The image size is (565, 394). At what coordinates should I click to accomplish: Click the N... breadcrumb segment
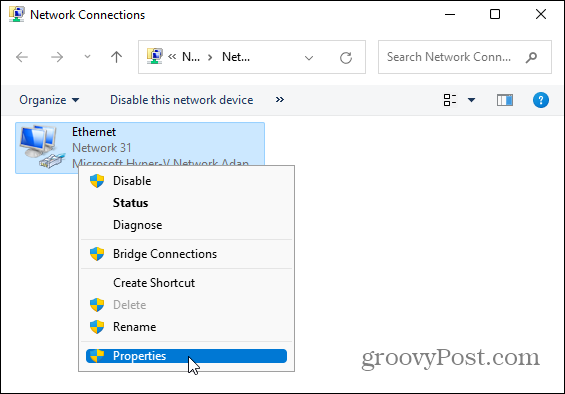click(x=191, y=57)
